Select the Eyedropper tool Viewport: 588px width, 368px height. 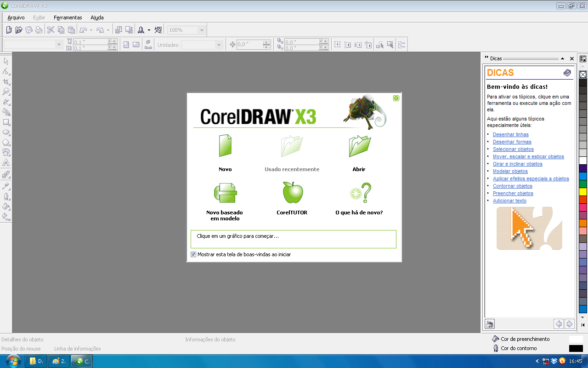[x=6, y=186]
